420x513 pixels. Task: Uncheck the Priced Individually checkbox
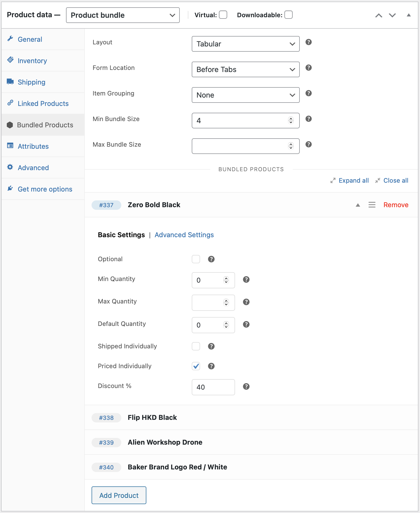pyautogui.click(x=196, y=366)
